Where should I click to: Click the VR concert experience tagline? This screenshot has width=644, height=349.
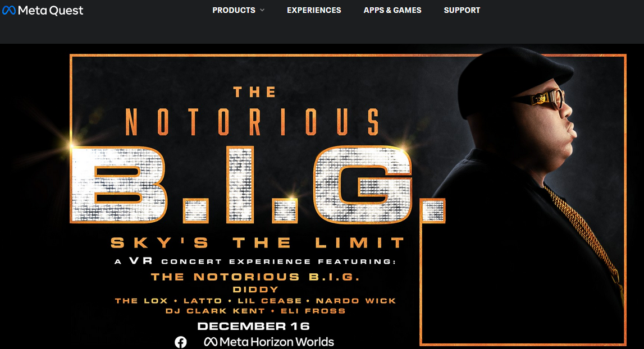[x=255, y=261]
